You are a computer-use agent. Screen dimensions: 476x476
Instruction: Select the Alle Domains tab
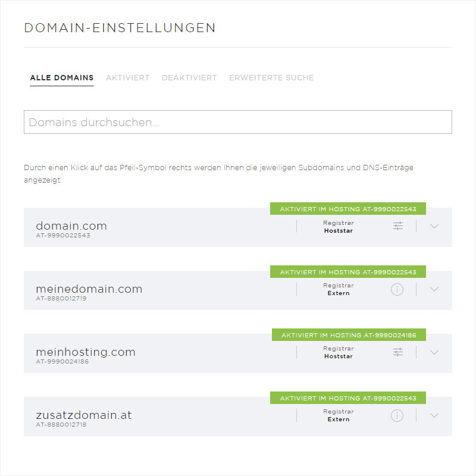62,78
